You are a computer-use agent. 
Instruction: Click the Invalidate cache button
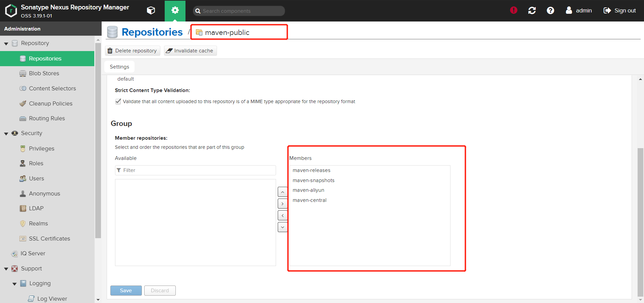[190, 51]
